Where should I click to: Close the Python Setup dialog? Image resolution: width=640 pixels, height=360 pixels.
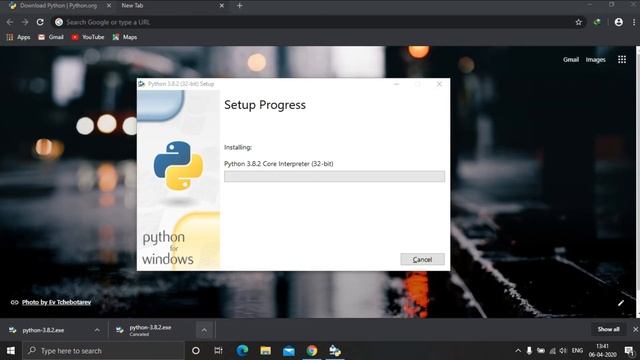coord(439,84)
